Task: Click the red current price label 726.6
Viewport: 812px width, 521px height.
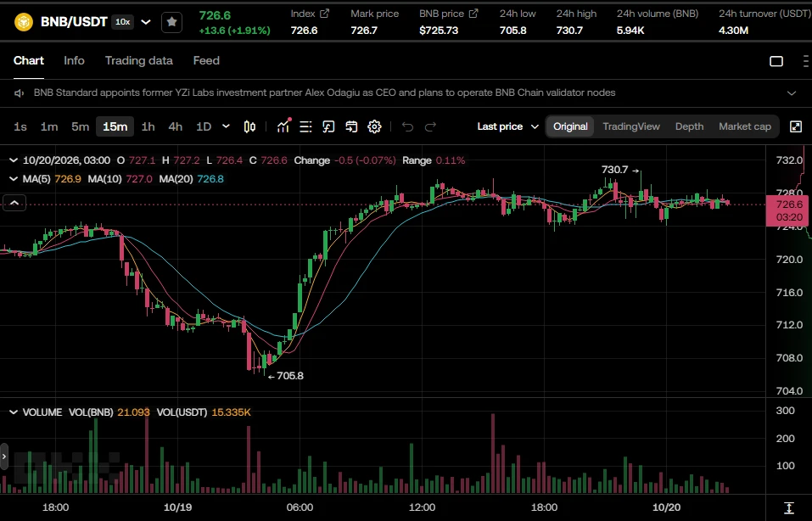Action: point(789,210)
